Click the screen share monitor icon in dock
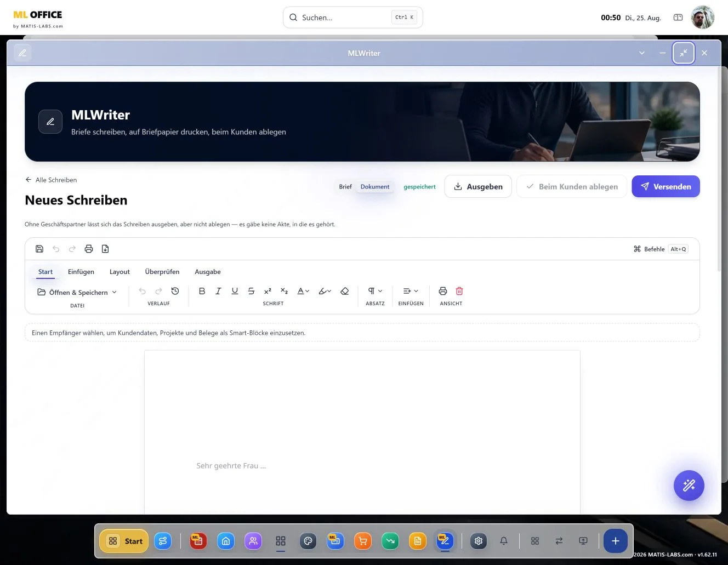Image resolution: width=728 pixels, height=565 pixels. click(583, 541)
